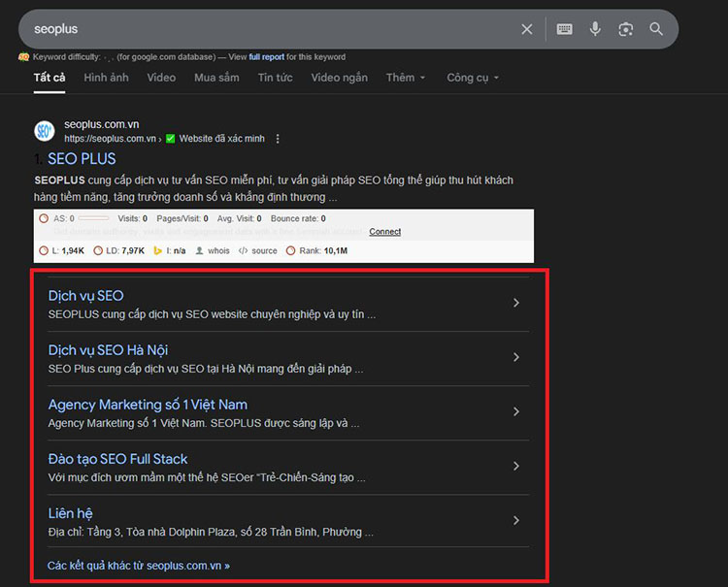Click the whois text link
This screenshot has width=728, height=587.
pyautogui.click(x=218, y=251)
